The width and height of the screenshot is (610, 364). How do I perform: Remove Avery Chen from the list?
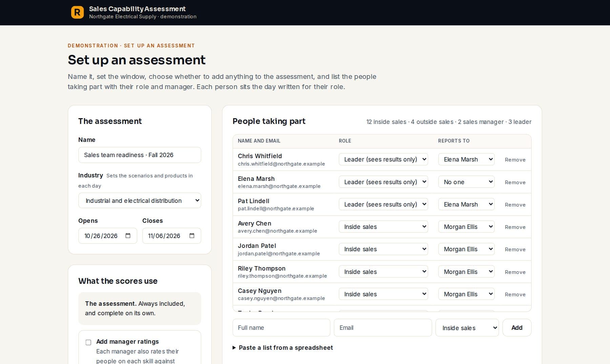(515, 227)
